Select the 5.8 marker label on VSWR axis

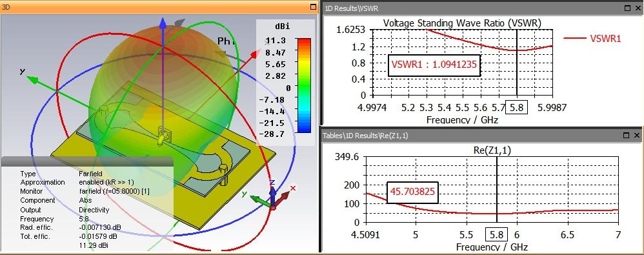pos(516,108)
